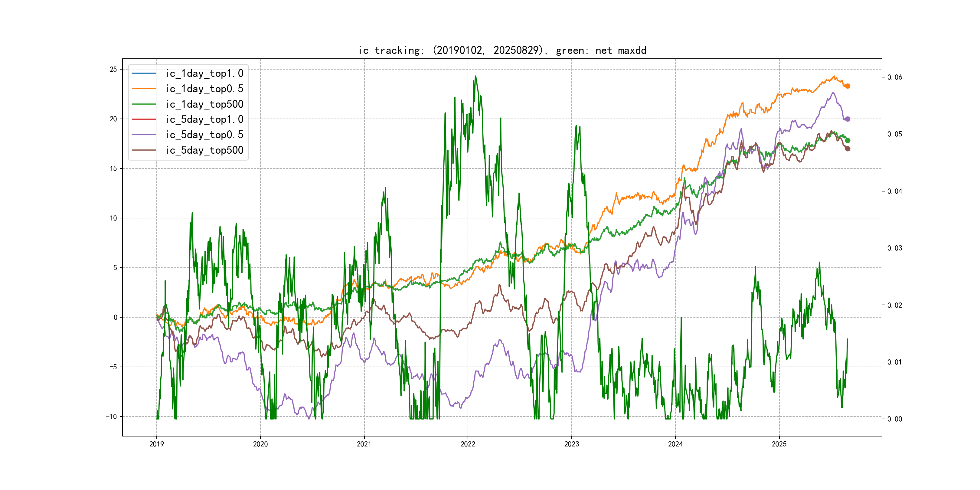
Task: Click the ic_1day_top500 legend label
Action: [204, 104]
